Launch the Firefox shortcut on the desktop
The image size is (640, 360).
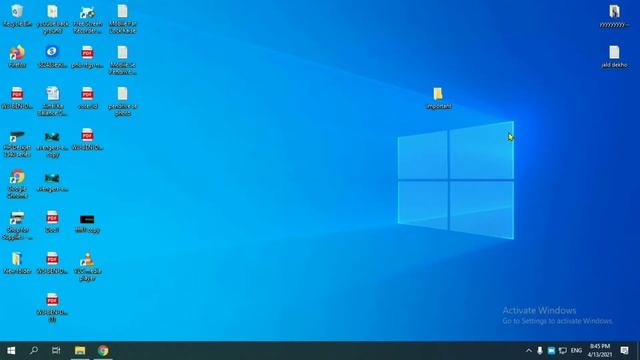17,56
